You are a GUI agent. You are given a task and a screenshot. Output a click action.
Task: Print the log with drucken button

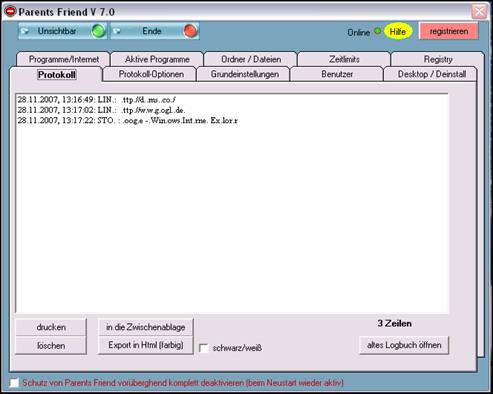[x=51, y=327]
